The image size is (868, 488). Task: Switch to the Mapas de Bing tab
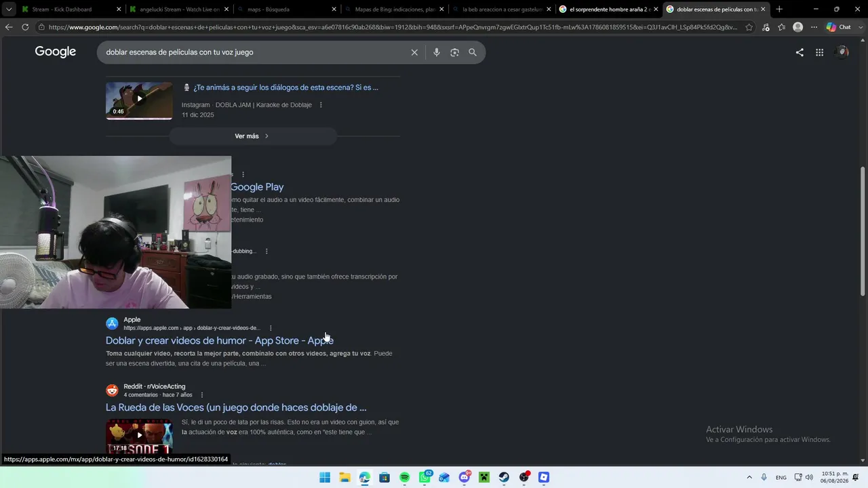pos(395,9)
